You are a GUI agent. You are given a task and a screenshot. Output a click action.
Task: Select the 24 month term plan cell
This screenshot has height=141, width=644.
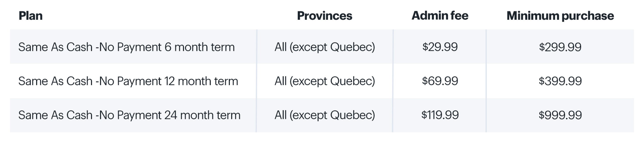coord(129,115)
